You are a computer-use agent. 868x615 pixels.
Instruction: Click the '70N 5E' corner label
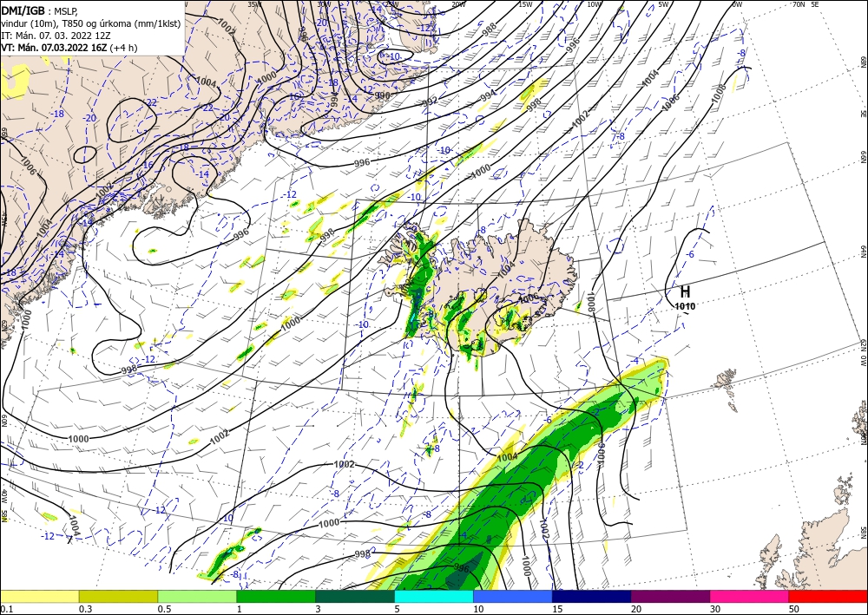pyautogui.click(x=806, y=4)
